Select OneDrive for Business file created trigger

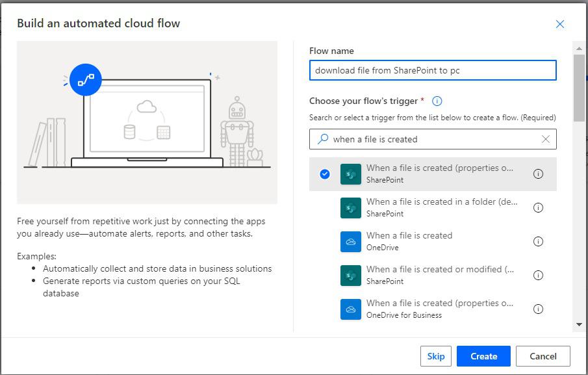tap(433, 309)
